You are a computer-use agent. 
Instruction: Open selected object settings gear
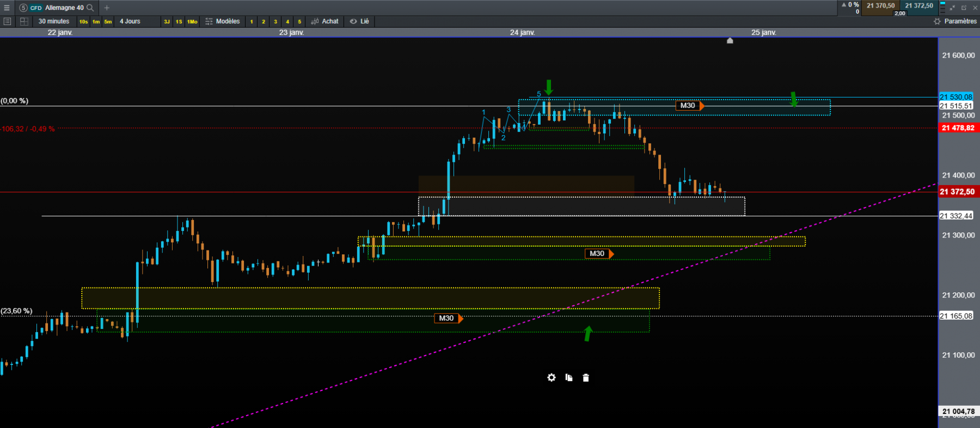point(552,377)
